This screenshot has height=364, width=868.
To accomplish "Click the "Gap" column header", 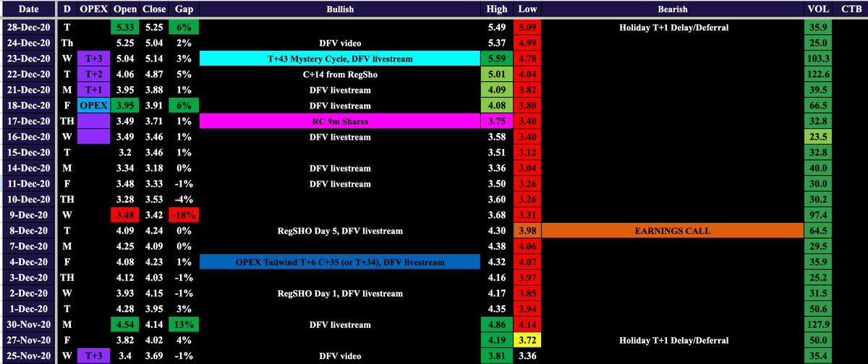I will click(x=184, y=10).
